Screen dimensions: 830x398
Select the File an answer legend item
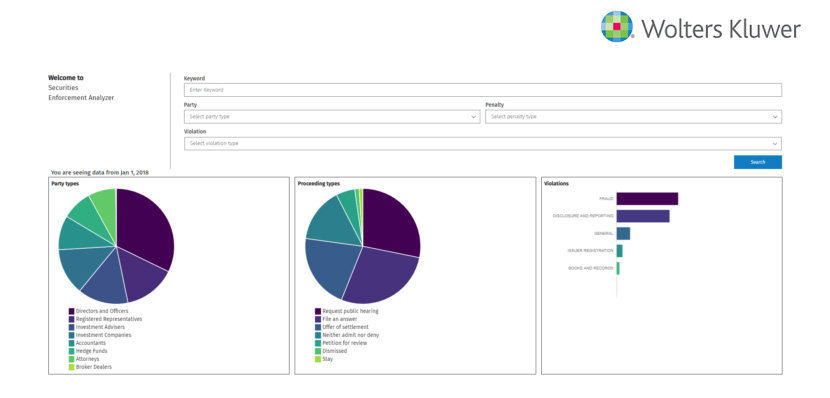coord(336,319)
